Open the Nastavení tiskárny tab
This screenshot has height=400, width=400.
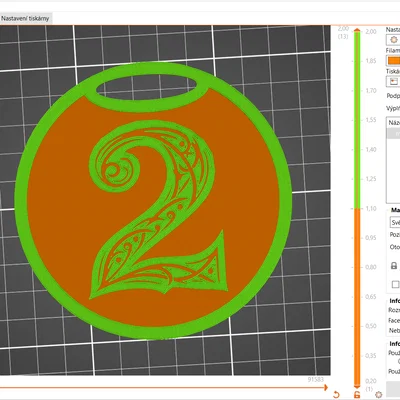pos(25,19)
